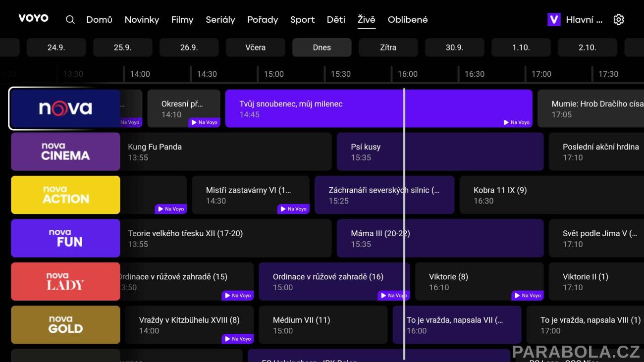
Task: Open Teorie velkého třesku XII program
Action: point(226,238)
